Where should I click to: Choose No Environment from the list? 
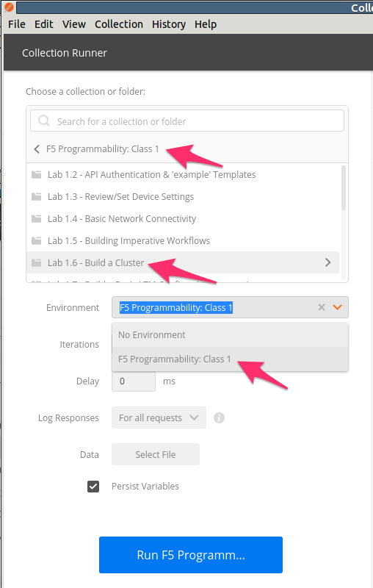(230, 335)
